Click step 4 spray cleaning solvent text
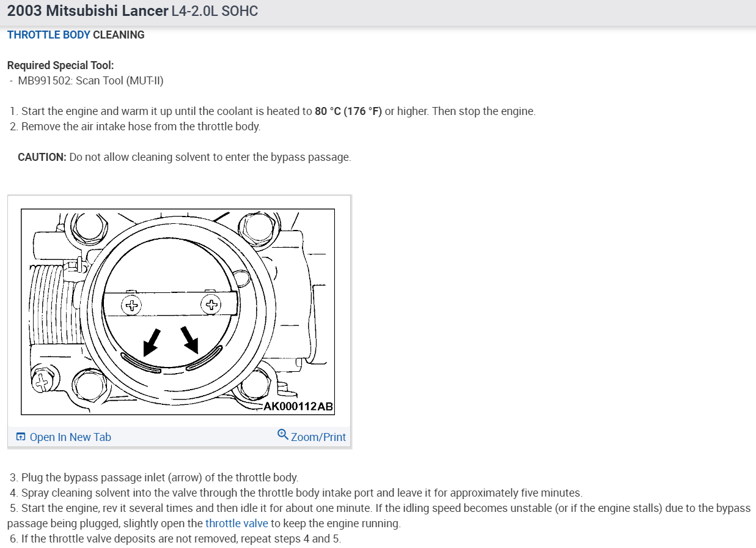Image resolution: width=756 pixels, height=548 pixels. pos(296,492)
